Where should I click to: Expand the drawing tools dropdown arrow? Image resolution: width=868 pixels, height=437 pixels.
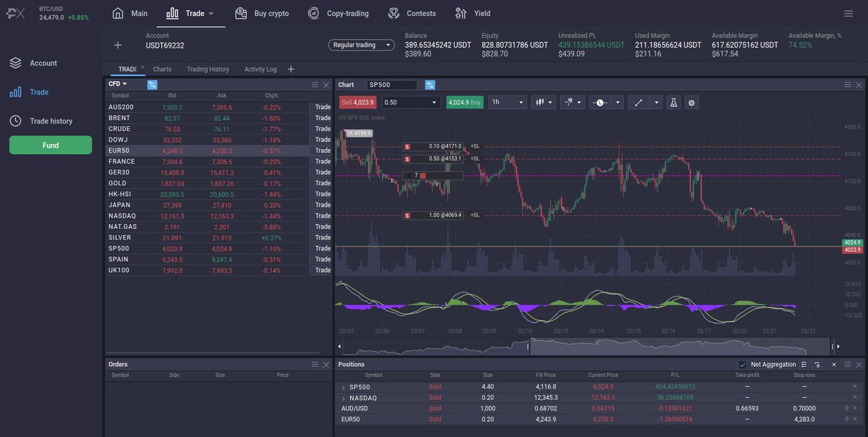657,102
